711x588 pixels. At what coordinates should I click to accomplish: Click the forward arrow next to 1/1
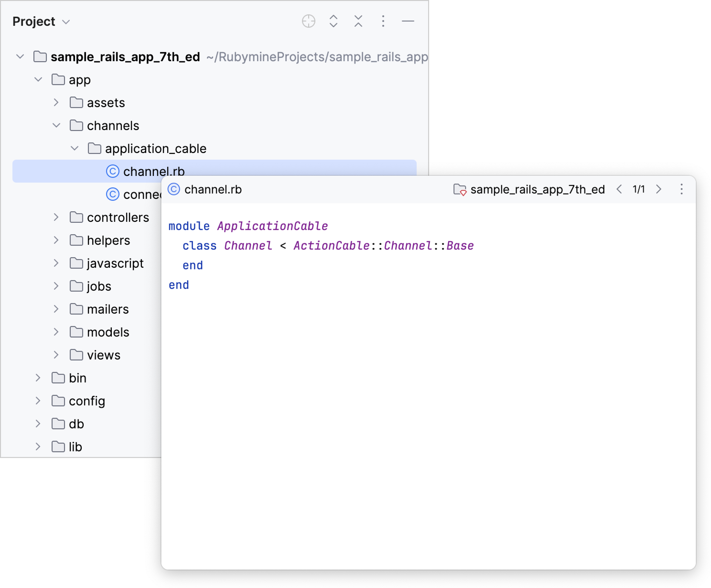[x=659, y=189]
